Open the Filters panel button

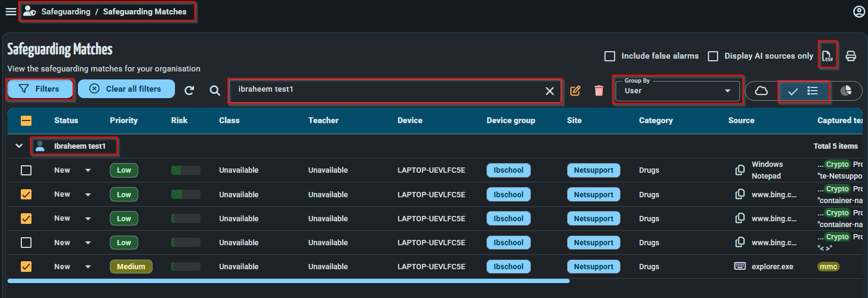pyautogui.click(x=39, y=89)
